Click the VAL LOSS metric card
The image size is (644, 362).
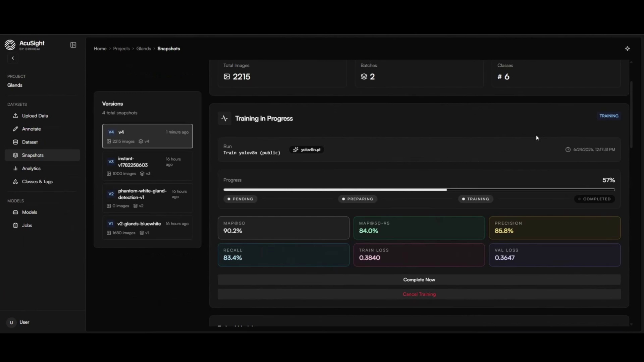555,255
